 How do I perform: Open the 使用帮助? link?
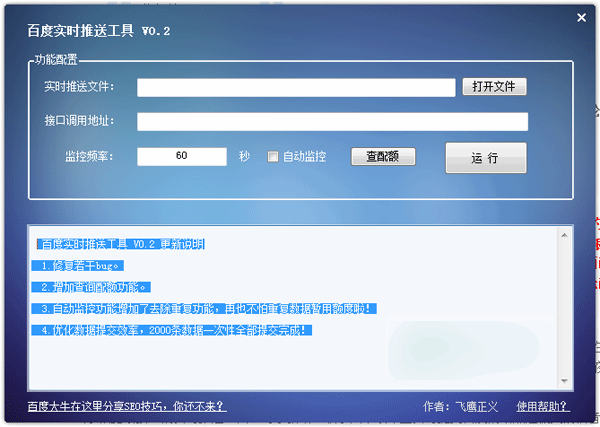pos(543,406)
